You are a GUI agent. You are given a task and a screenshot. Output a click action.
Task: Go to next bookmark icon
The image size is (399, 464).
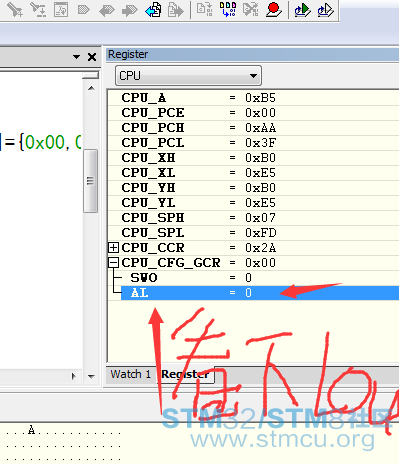pos(130,10)
